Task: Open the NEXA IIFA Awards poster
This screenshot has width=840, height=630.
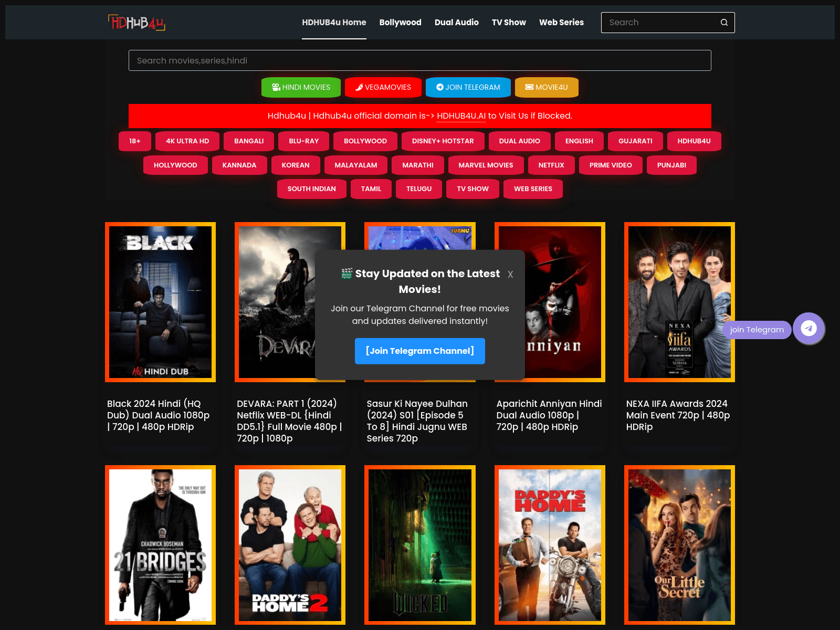Action: pyautogui.click(x=679, y=302)
